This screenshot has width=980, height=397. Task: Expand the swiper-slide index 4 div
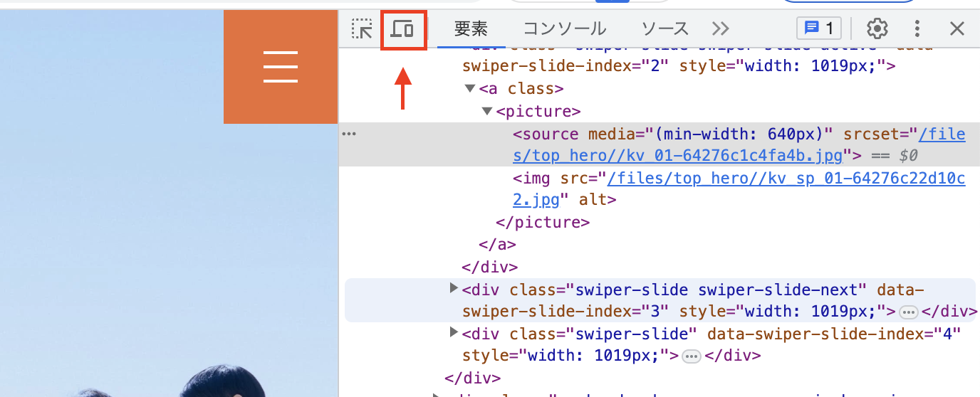[x=454, y=332]
